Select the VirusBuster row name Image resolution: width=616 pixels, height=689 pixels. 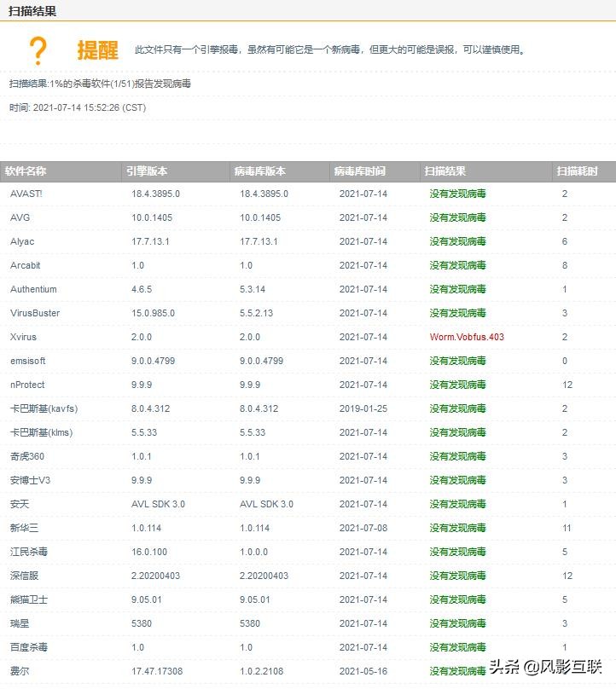tap(35, 313)
